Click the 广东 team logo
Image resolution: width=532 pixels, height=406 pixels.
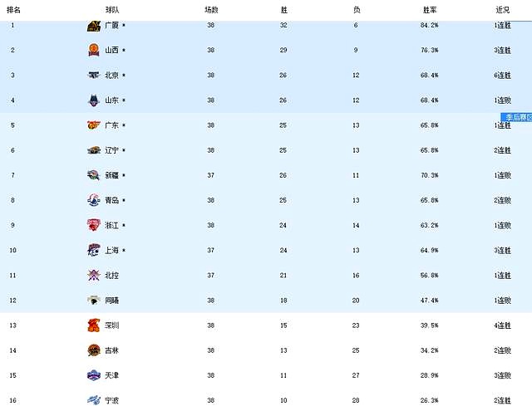(94, 125)
